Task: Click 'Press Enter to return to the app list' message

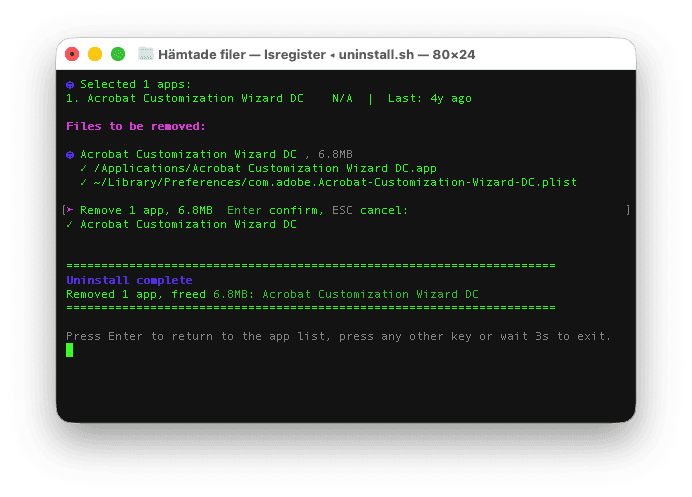Action: coord(338,336)
